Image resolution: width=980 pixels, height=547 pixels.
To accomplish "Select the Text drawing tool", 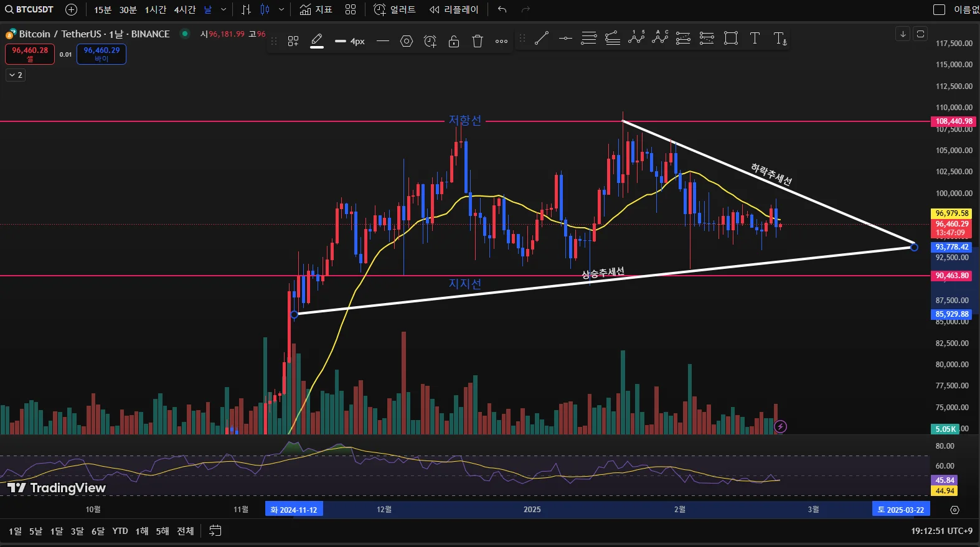I will (755, 38).
